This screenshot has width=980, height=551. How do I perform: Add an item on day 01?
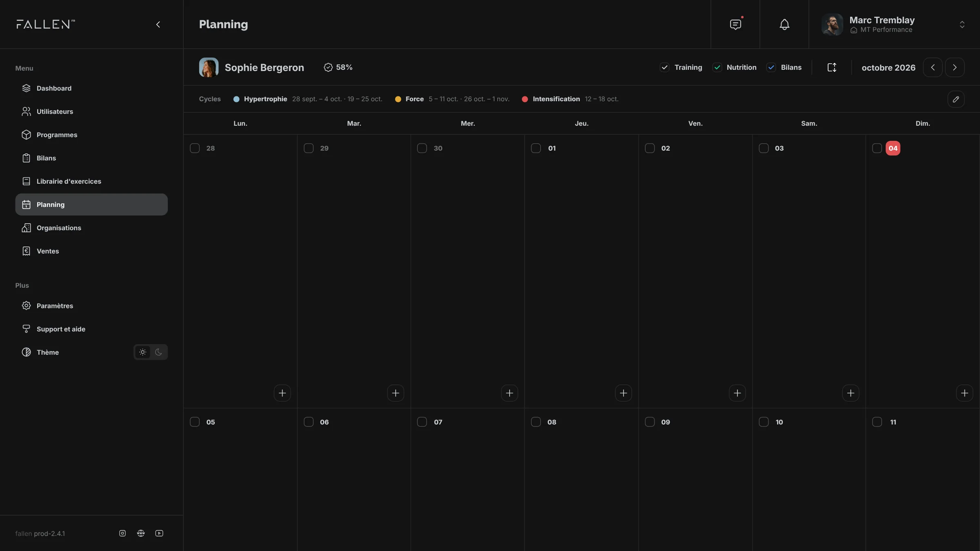624,393
